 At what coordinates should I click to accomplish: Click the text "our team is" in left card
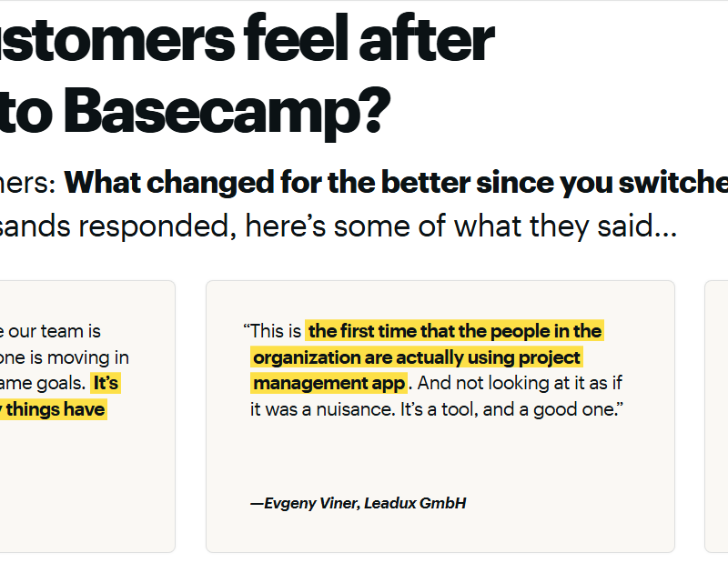point(55,332)
